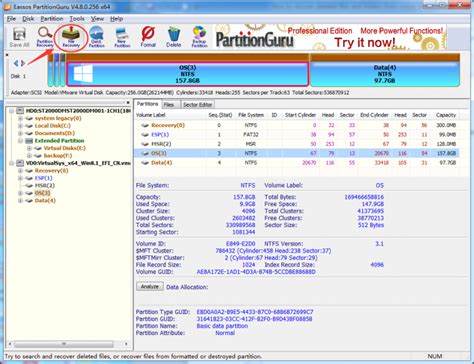Expand the Local Disk(C:) tree node
The height and width of the screenshot is (364, 474).
pyautogui.click(x=20, y=126)
